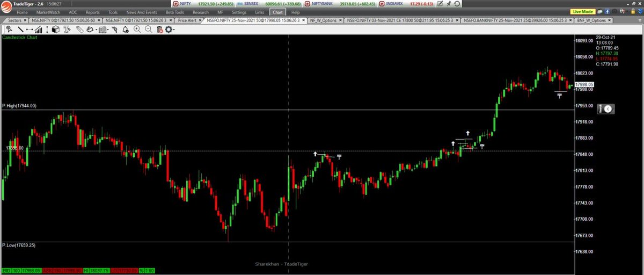Image resolution: width=644 pixels, height=275 pixels.
Task: Set a price alert with bell icon
Action: coord(126,30)
